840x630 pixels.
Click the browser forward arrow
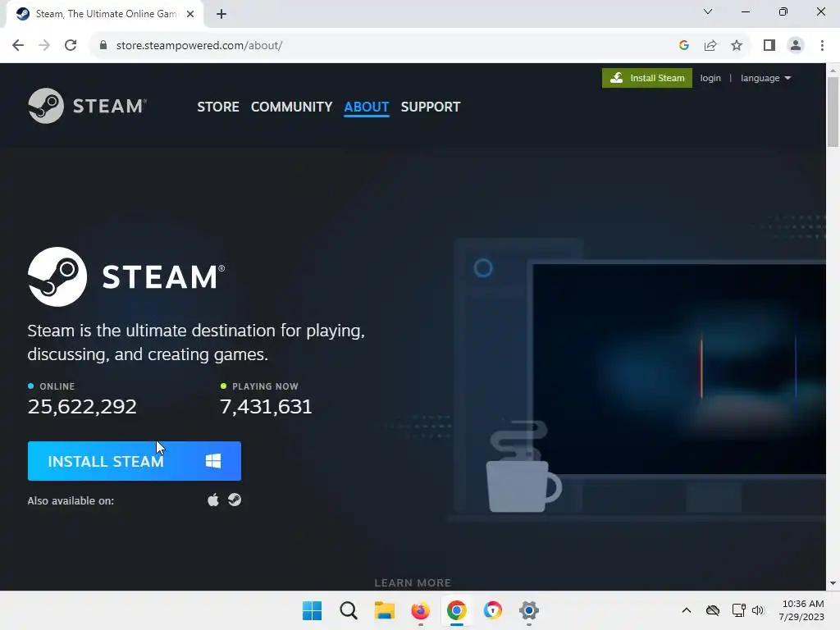click(x=44, y=46)
